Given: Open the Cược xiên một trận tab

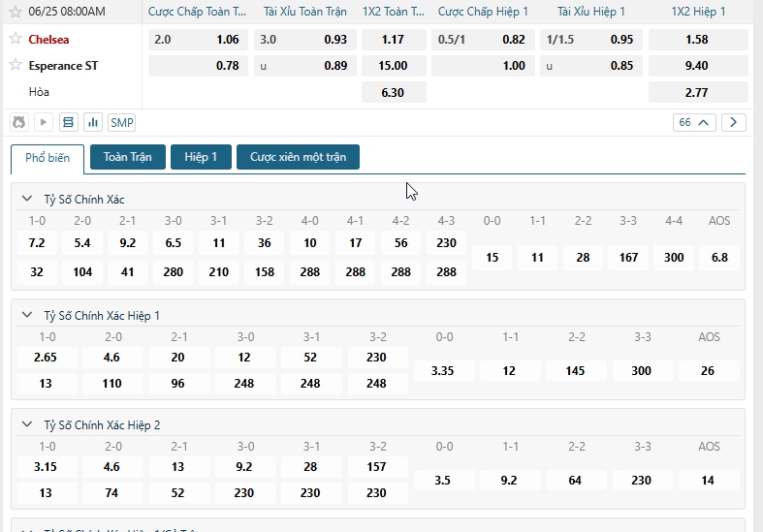Looking at the screenshot, I should point(298,157).
